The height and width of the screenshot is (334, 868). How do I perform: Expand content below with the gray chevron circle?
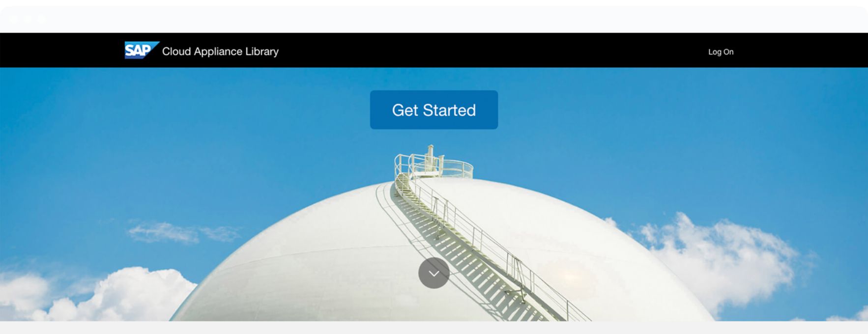(434, 273)
